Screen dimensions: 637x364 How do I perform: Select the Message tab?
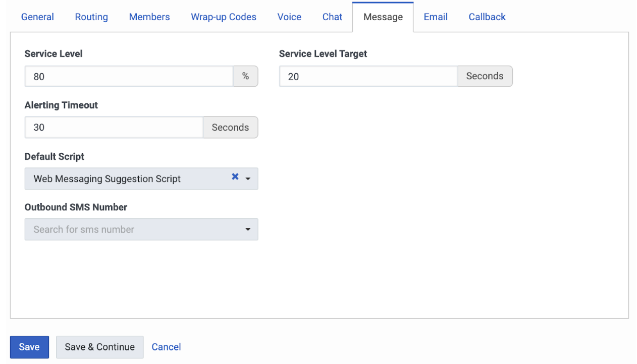(383, 17)
